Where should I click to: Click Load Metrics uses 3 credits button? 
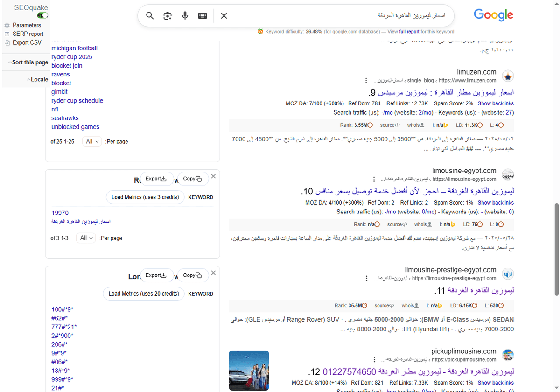point(145,197)
